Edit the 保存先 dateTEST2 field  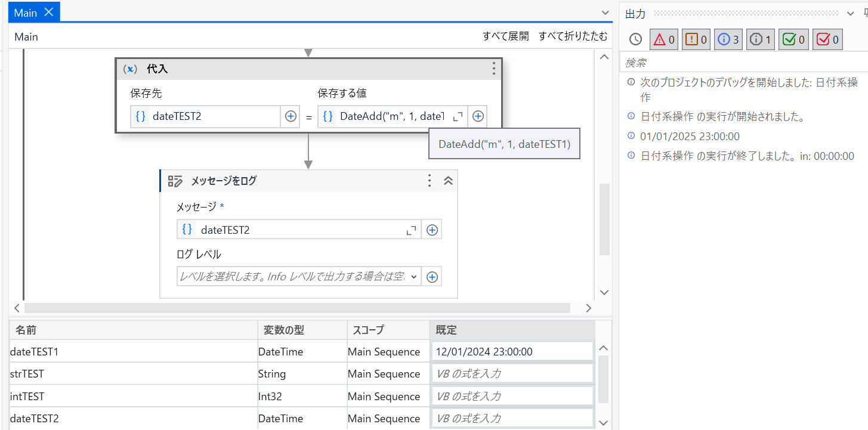coord(205,116)
